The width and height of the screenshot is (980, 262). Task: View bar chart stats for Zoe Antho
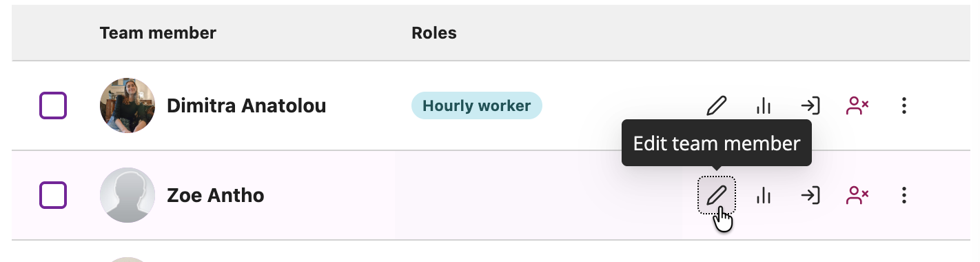pyautogui.click(x=763, y=195)
